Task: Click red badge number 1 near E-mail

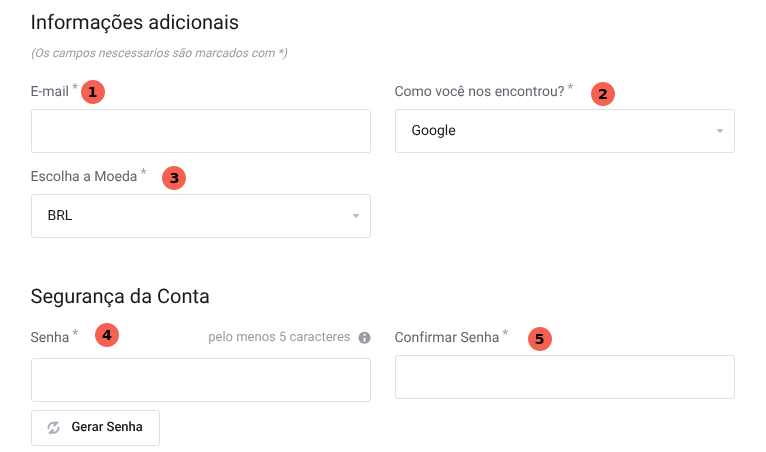Action: point(93,92)
